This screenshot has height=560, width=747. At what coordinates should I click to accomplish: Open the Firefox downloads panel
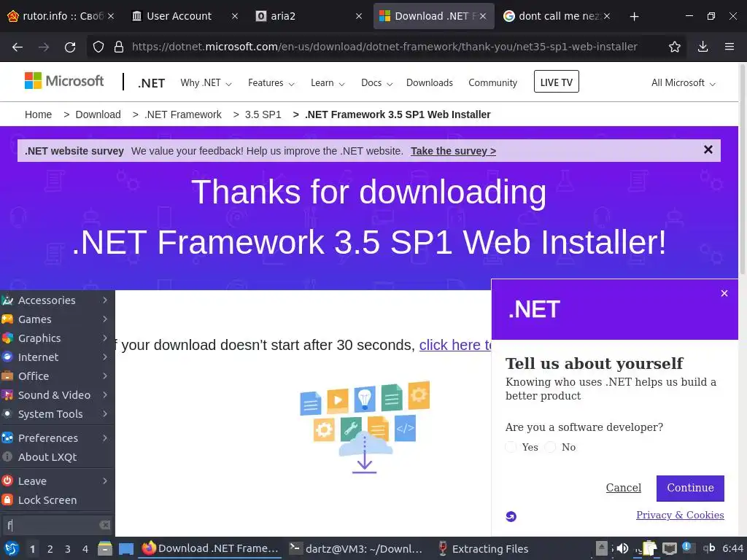(703, 47)
